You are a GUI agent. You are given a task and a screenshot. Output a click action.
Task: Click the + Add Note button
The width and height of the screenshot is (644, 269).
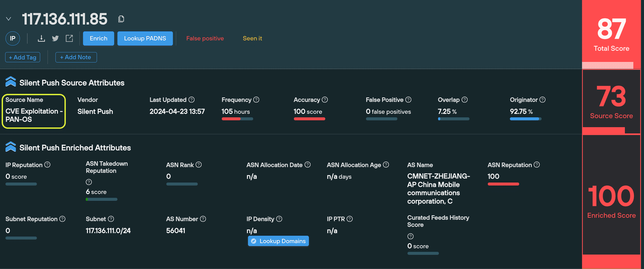(x=76, y=57)
